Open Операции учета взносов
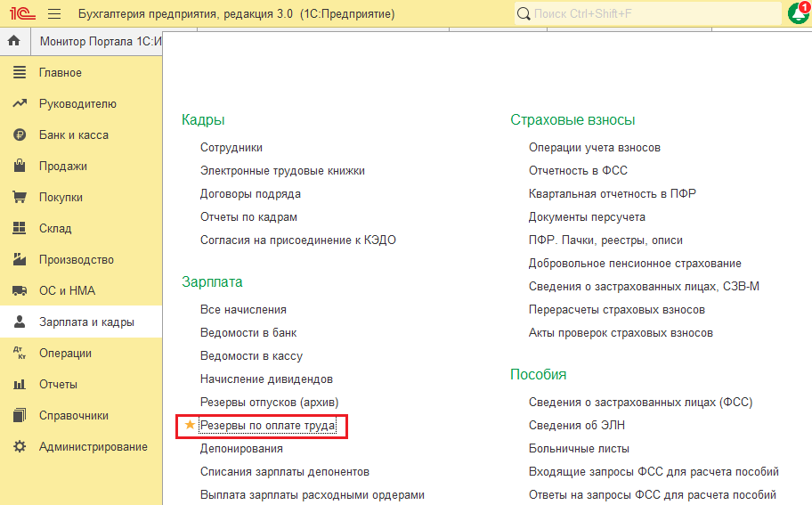The image size is (812, 505). (x=595, y=148)
